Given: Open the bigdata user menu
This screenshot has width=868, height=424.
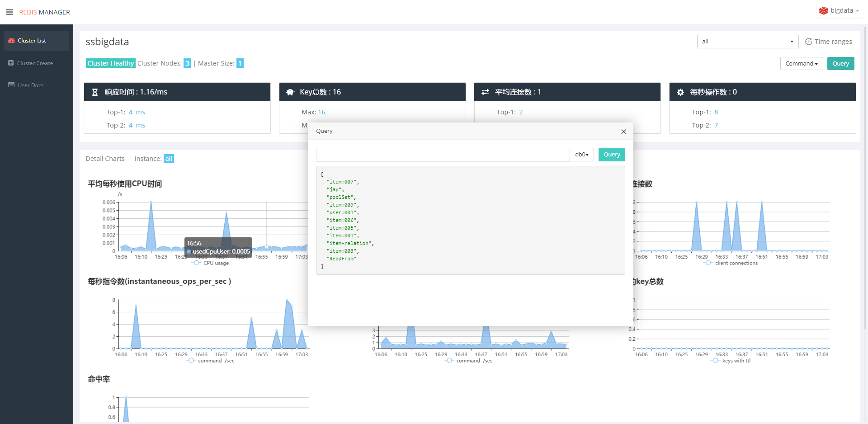Looking at the screenshot, I should pyautogui.click(x=839, y=10).
